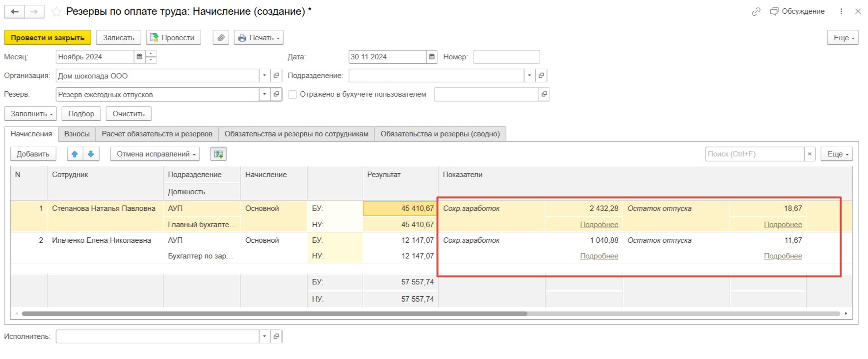
Task: Open calendar picker for Дата field
Action: [432, 57]
